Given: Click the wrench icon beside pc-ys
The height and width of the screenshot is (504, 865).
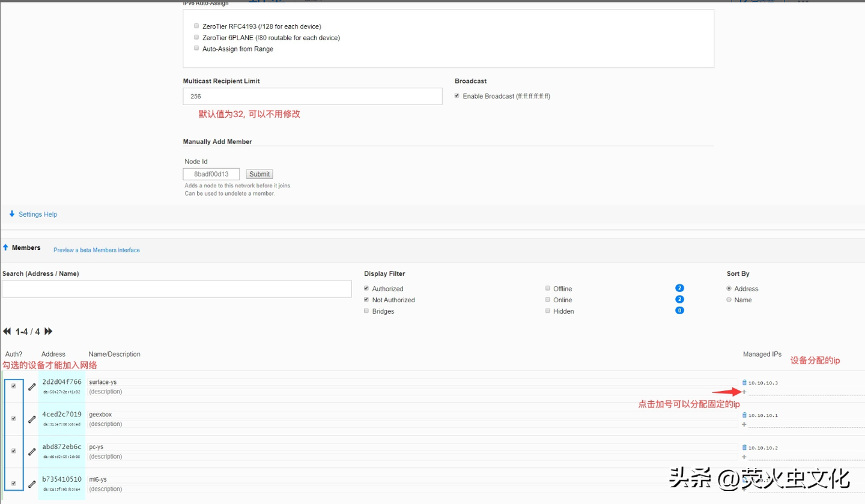Looking at the screenshot, I should pos(32,452).
